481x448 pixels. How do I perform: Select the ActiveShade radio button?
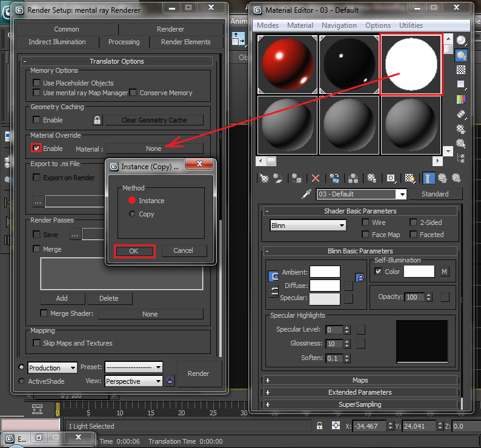coord(21,381)
